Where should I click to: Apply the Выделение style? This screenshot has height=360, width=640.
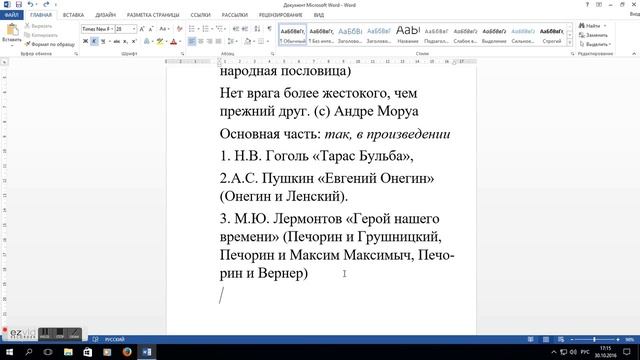coord(494,35)
